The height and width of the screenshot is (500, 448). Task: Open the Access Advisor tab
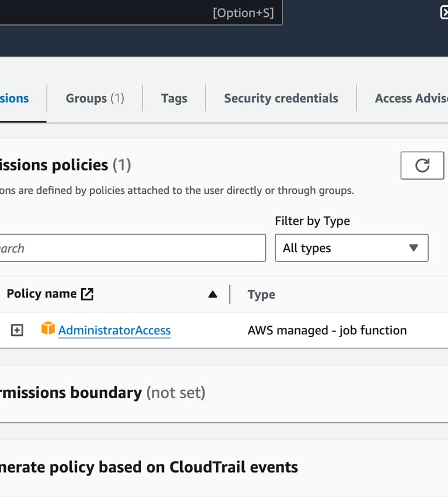click(x=411, y=98)
